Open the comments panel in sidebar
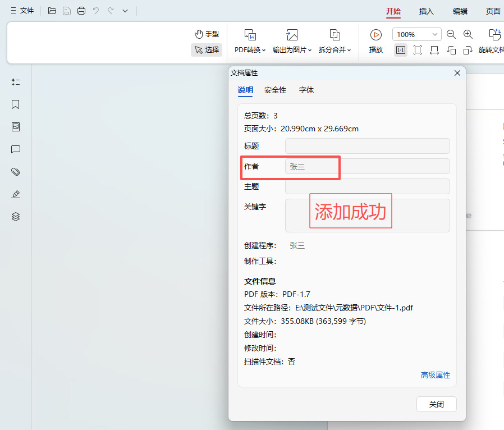This screenshot has width=504, height=430. click(x=15, y=149)
